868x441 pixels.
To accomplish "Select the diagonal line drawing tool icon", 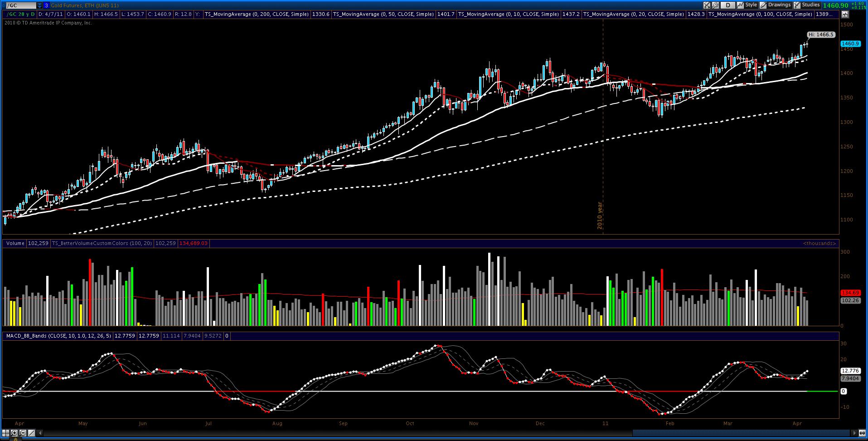I will [x=31, y=433].
